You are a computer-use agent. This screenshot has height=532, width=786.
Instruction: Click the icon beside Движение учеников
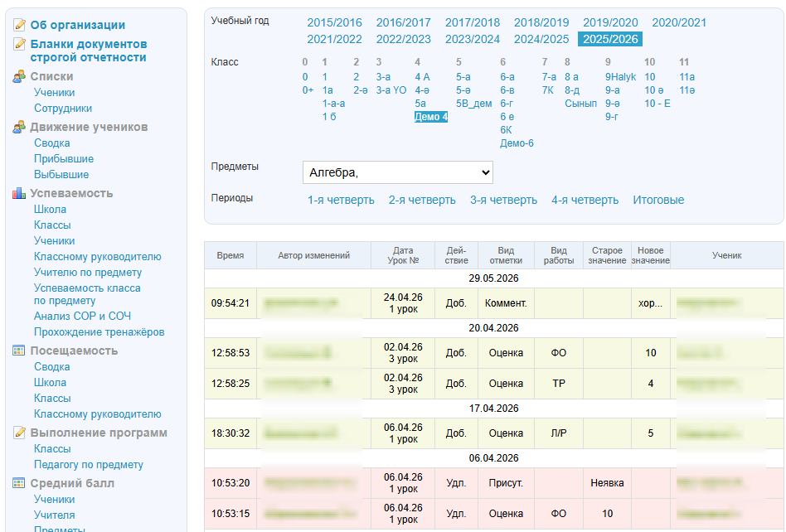pyautogui.click(x=19, y=127)
